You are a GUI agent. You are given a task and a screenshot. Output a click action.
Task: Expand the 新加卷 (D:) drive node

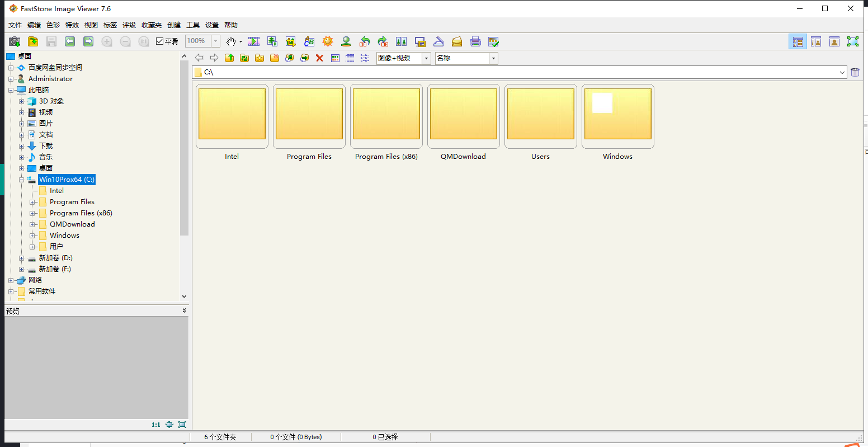pyautogui.click(x=22, y=258)
